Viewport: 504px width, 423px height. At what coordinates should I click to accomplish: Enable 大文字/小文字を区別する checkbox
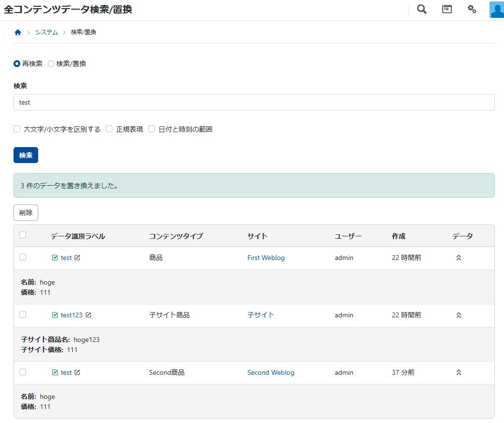pos(17,129)
